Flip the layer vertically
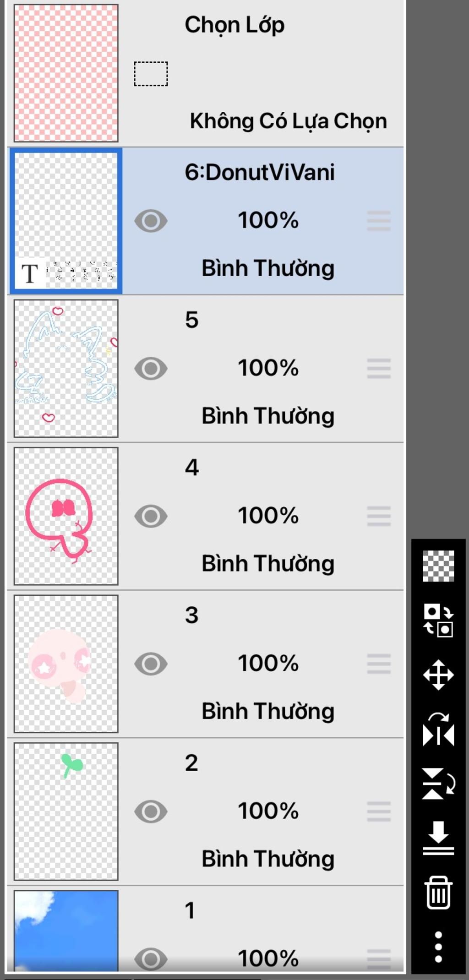Image resolution: width=469 pixels, height=980 pixels. coord(438,784)
